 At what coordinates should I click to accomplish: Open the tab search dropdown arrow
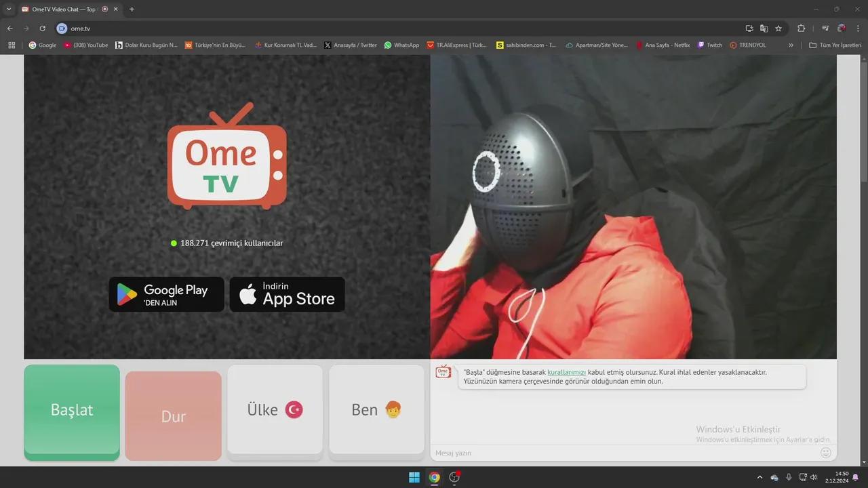tap(9, 9)
